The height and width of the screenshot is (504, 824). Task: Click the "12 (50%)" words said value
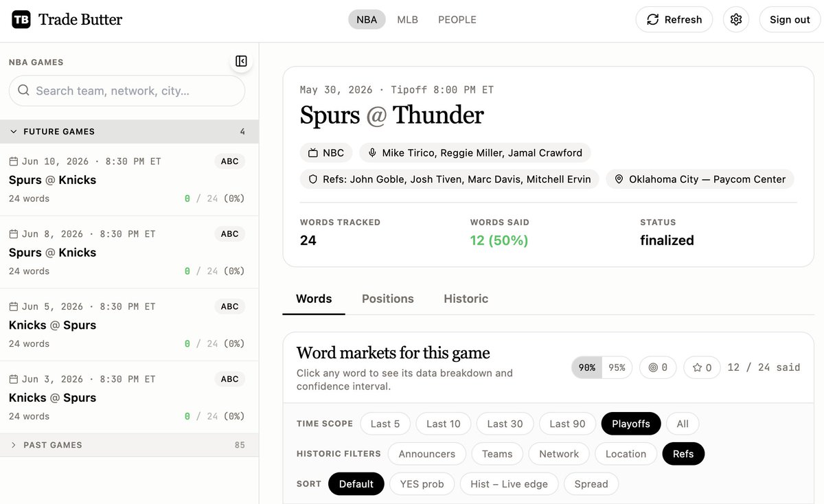(x=499, y=240)
